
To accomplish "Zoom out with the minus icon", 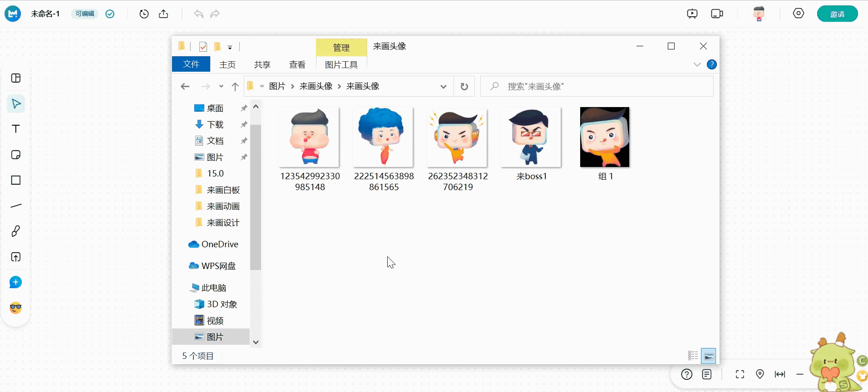I will click(800, 374).
